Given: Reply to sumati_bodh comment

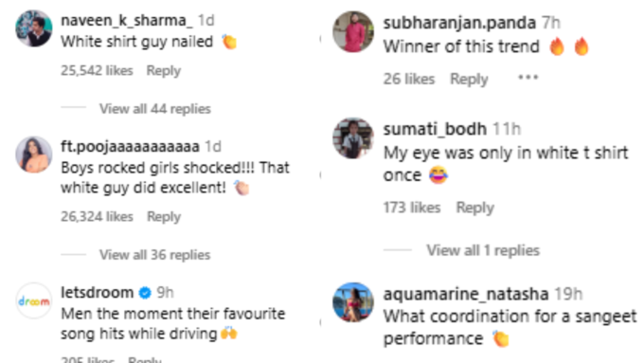Looking at the screenshot, I should 475,208.
